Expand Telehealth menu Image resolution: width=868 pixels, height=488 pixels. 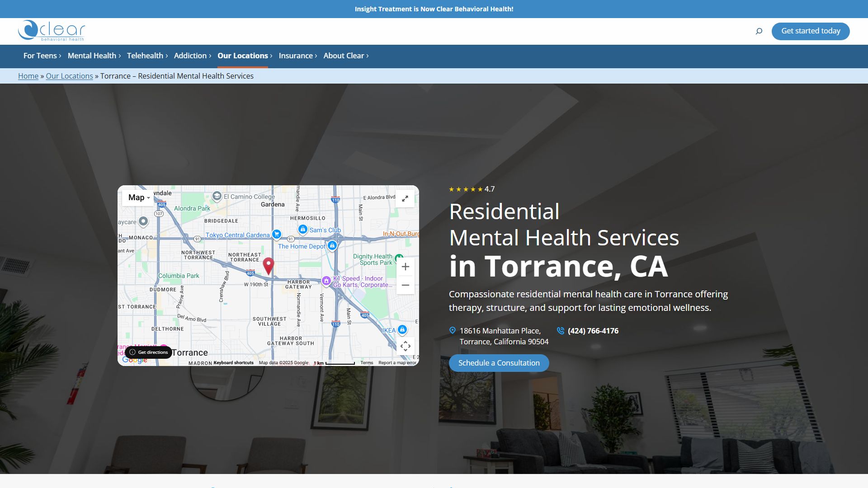pyautogui.click(x=147, y=56)
